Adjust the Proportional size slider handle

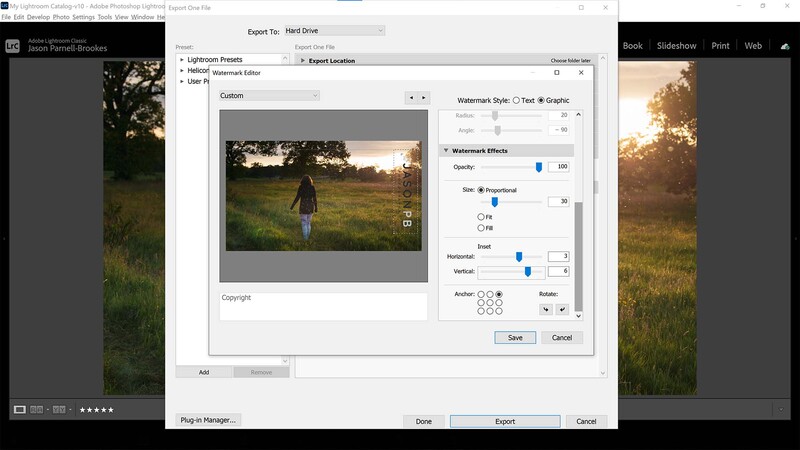pos(494,202)
